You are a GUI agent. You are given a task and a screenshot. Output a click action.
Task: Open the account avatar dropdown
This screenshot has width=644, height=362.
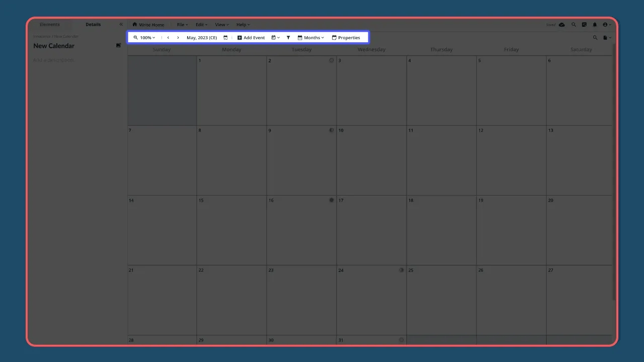[605, 24]
